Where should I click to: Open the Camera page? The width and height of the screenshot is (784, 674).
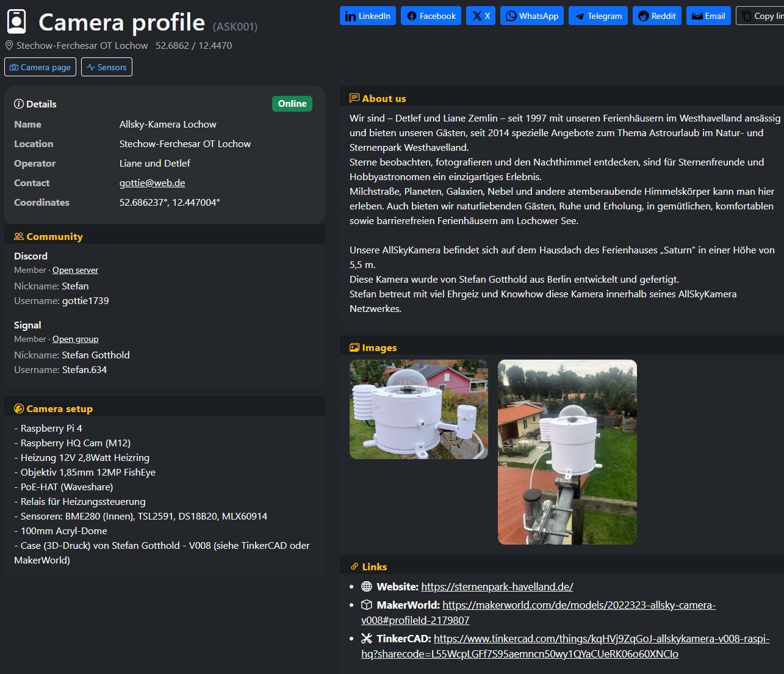pos(40,67)
